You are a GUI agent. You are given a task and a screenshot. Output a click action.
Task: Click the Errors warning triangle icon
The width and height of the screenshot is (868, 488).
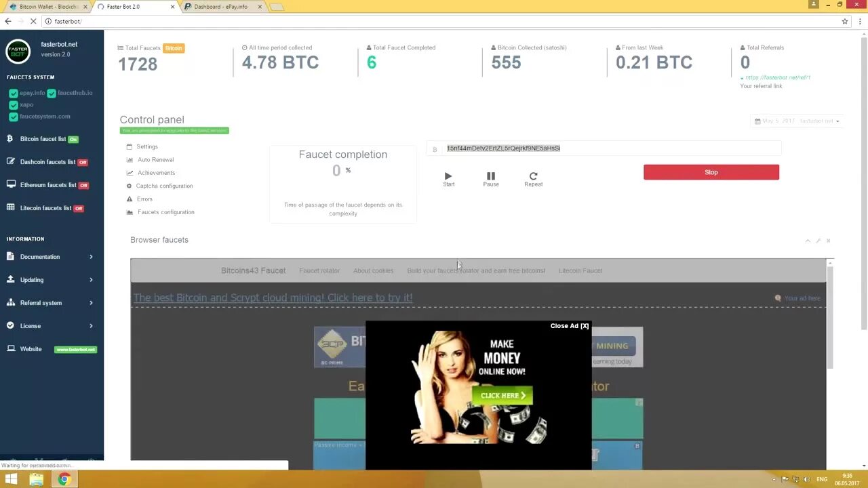pyautogui.click(x=130, y=199)
